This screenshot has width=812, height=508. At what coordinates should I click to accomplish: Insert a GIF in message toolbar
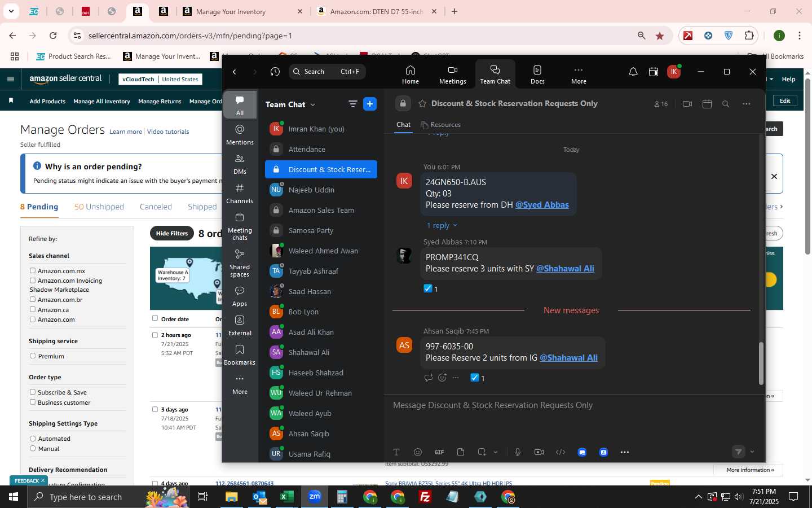coord(439,452)
